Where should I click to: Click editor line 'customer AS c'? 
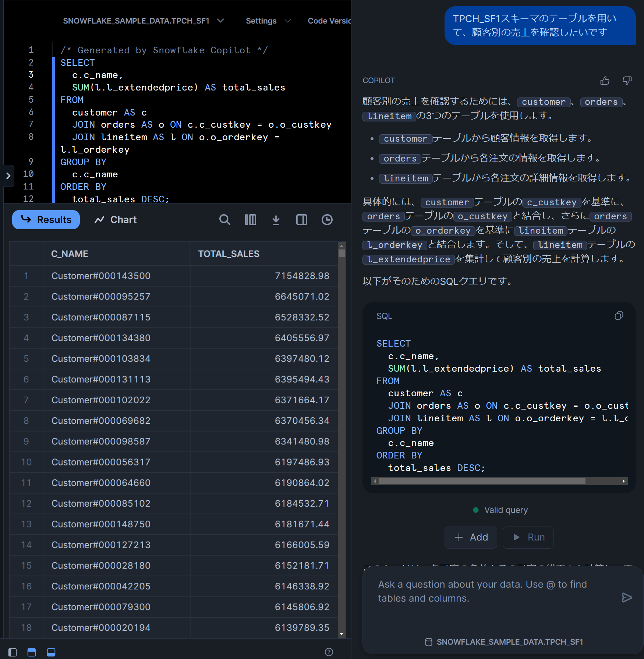pos(109,112)
